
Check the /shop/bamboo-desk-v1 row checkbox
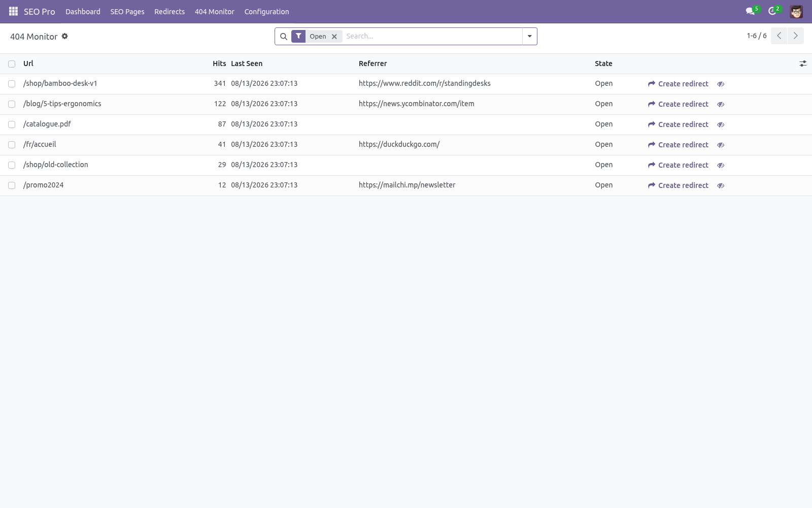coord(12,84)
